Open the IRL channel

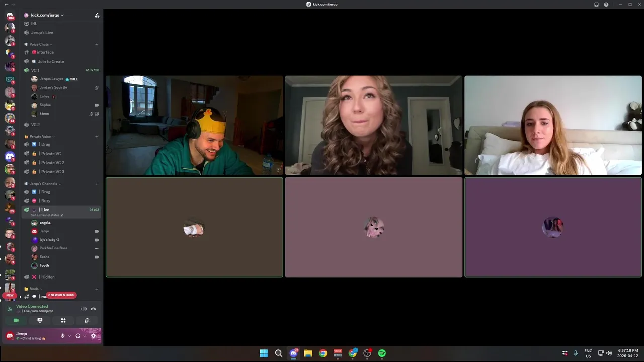click(x=61, y=24)
